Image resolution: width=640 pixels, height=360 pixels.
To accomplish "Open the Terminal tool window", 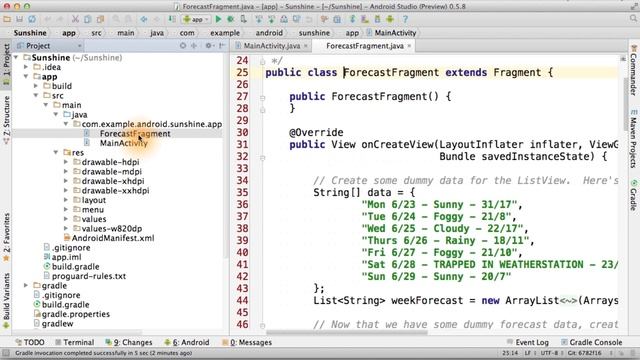I will [x=75, y=342].
